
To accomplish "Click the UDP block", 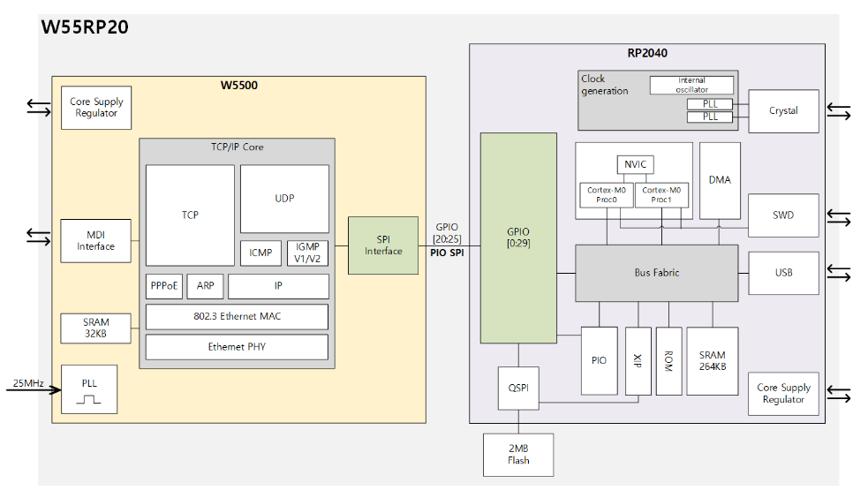I will (284, 199).
